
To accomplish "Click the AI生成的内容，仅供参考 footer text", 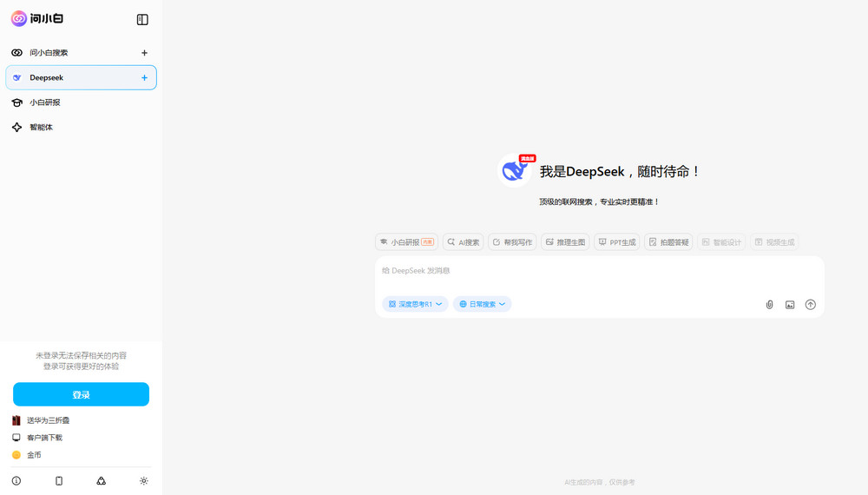I will (600, 482).
